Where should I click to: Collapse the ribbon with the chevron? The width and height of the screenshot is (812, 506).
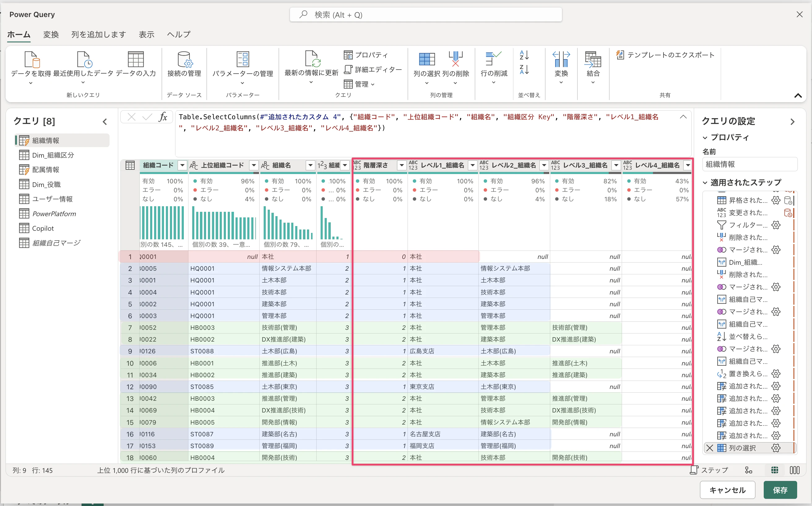point(798,95)
